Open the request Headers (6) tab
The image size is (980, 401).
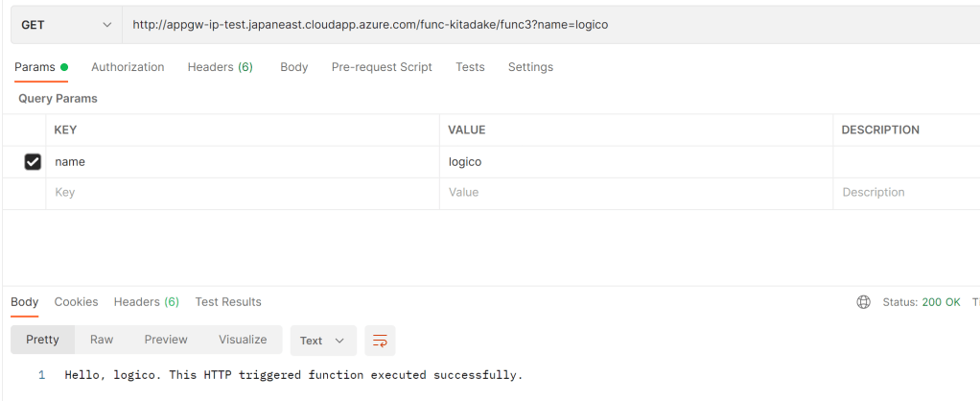220,67
